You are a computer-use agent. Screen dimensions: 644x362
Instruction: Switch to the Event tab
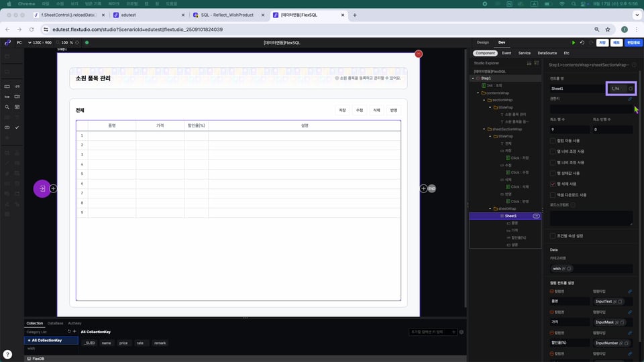point(506,54)
